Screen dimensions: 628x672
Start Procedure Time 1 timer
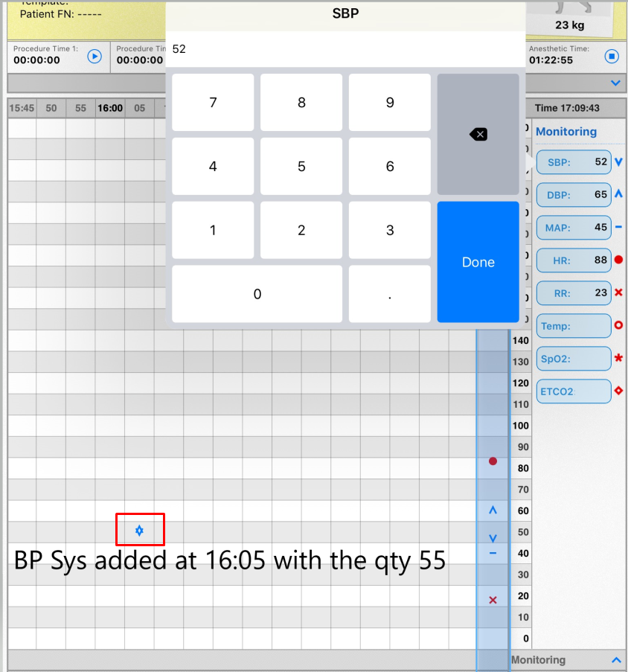click(94, 57)
